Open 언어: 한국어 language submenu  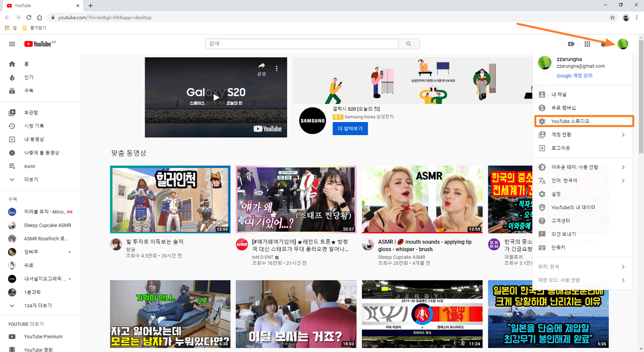582,181
